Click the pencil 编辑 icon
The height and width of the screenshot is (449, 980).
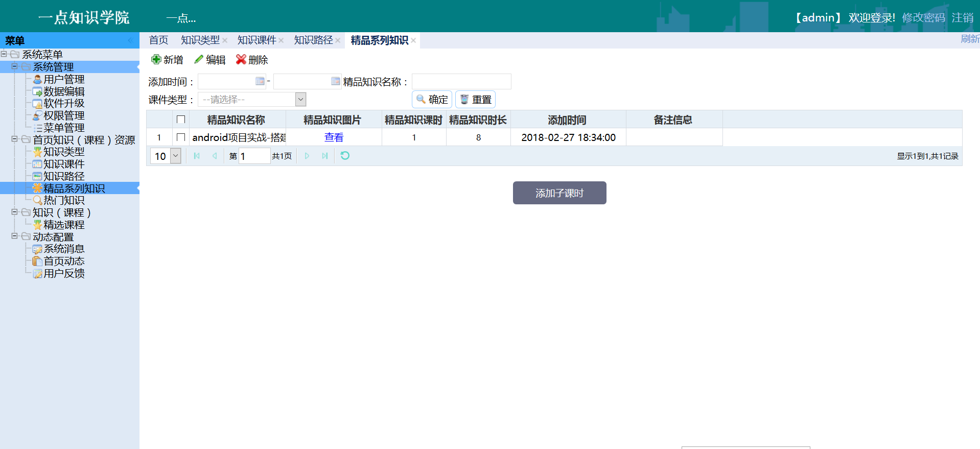199,60
